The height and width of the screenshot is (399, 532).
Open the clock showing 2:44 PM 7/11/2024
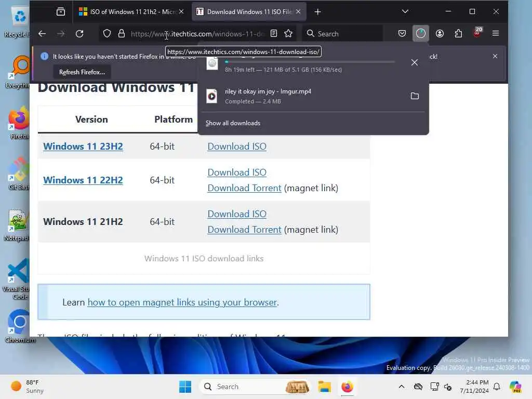pos(474,387)
